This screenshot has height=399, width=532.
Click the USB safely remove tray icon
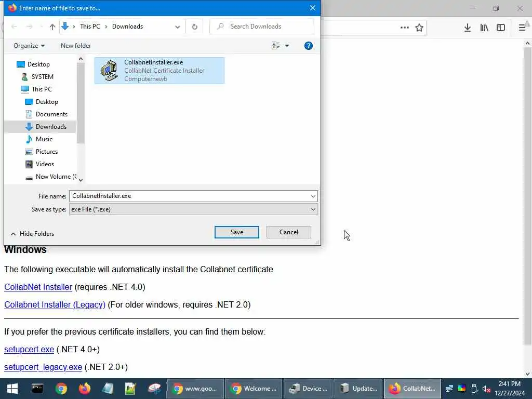474,389
